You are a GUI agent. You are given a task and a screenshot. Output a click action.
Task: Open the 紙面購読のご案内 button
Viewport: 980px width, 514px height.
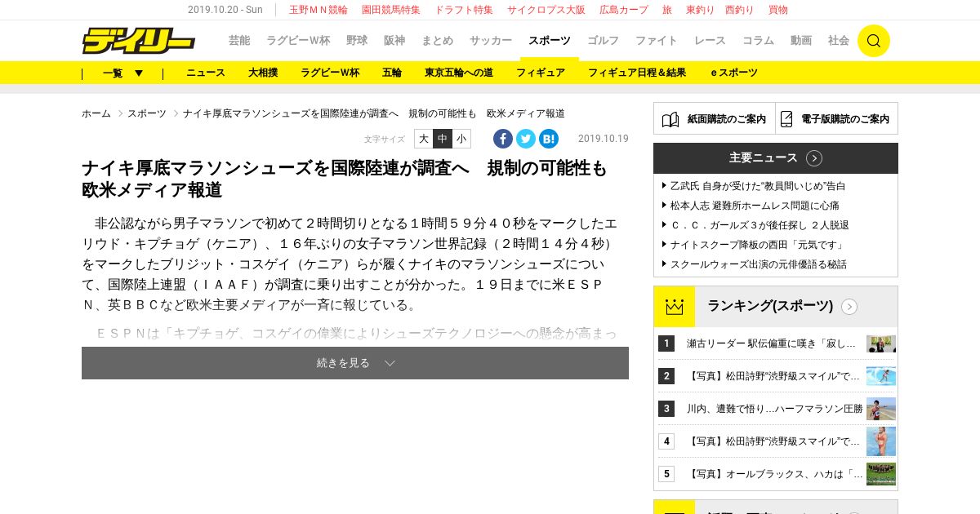[x=715, y=118]
